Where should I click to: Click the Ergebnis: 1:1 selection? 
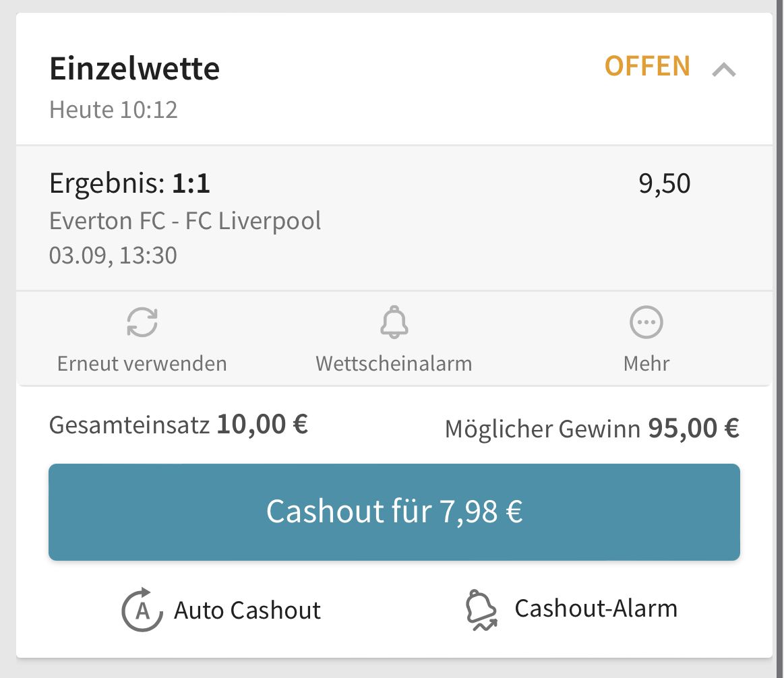point(129,183)
